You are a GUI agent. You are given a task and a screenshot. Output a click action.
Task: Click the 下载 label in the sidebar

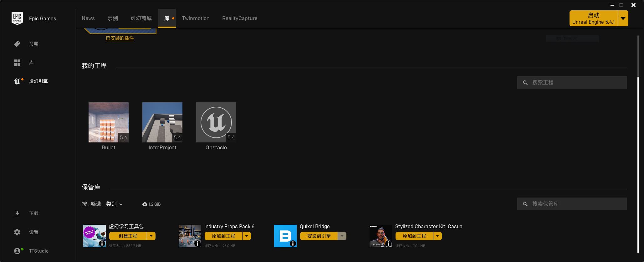[x=34, y=213]
